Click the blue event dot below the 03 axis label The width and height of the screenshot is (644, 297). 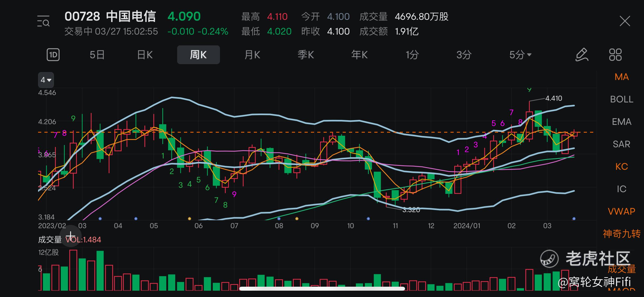[x=100, y=219]
